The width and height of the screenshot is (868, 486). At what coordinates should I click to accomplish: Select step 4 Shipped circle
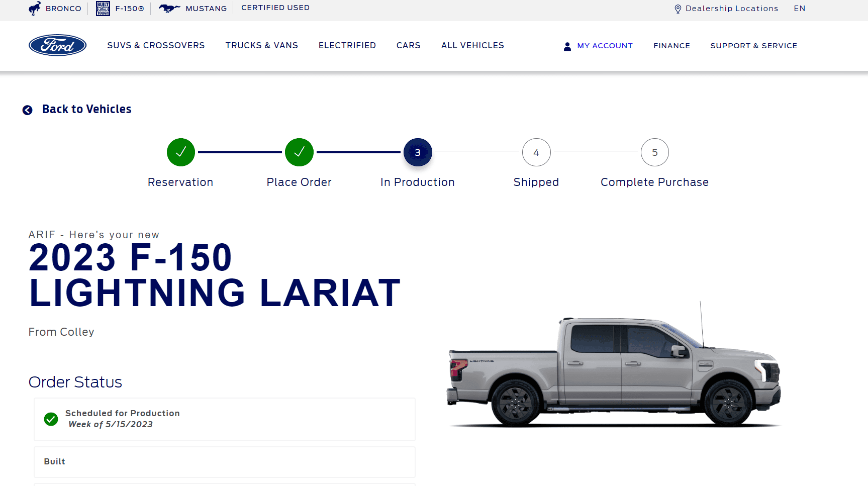coord(536,152)
